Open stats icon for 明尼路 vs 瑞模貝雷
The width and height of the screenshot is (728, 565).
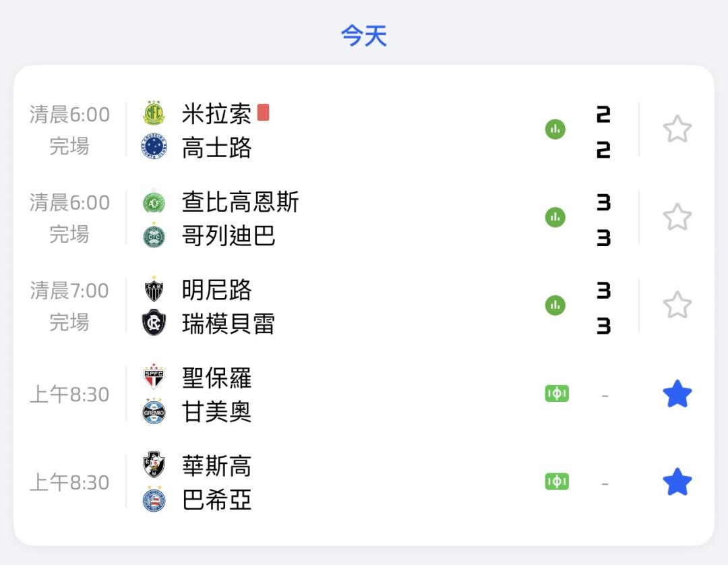tap(555, 305)
